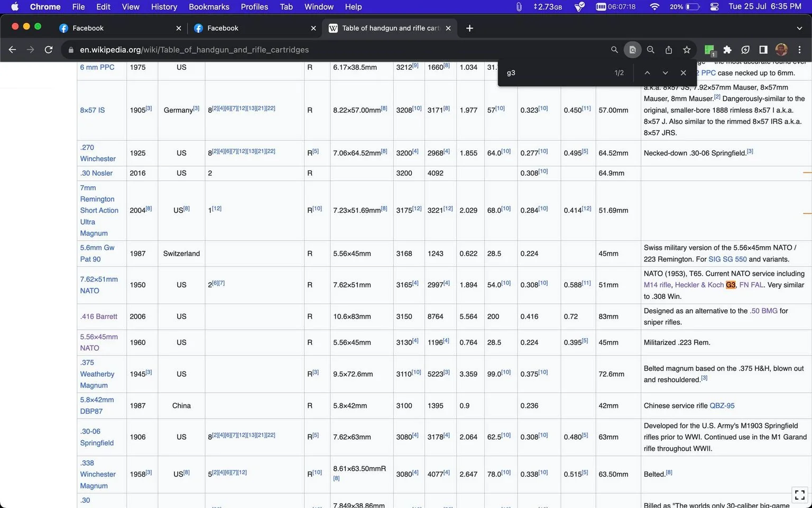Open the 8×57 IS cartridge link
The image size is (812, 508).
[x=93, y=110]
